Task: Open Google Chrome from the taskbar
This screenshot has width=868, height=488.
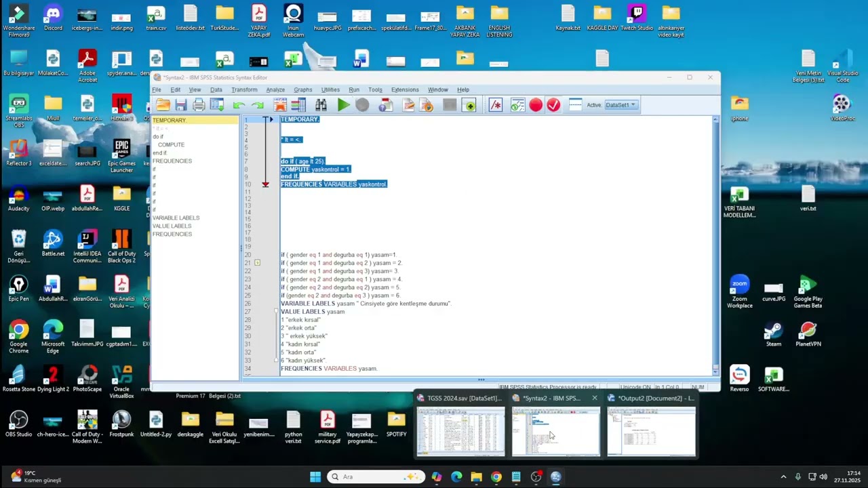Action: coord(496,476)
